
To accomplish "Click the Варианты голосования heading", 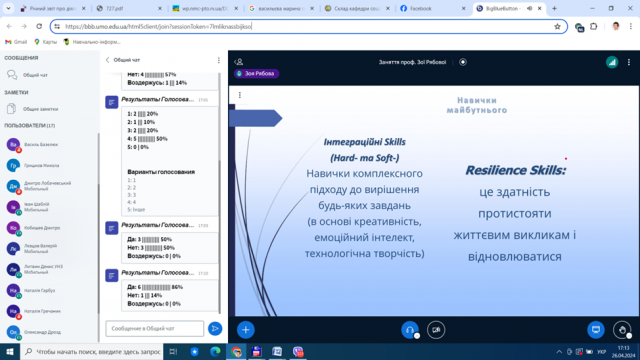I will (x=161, y=172).
